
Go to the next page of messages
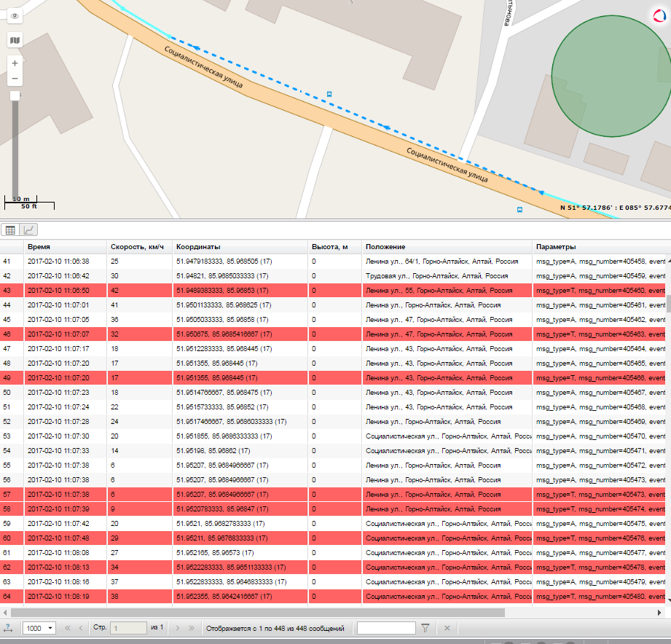[x=178, y=627]
